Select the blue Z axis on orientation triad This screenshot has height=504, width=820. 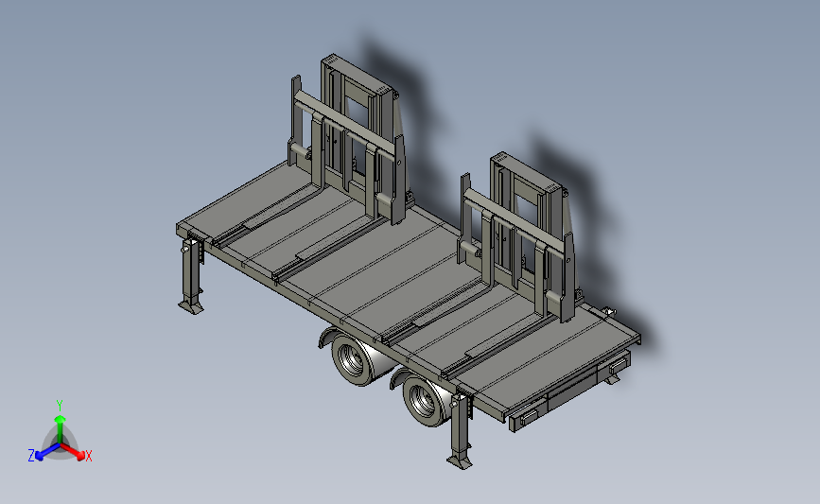tap(47, 452)
